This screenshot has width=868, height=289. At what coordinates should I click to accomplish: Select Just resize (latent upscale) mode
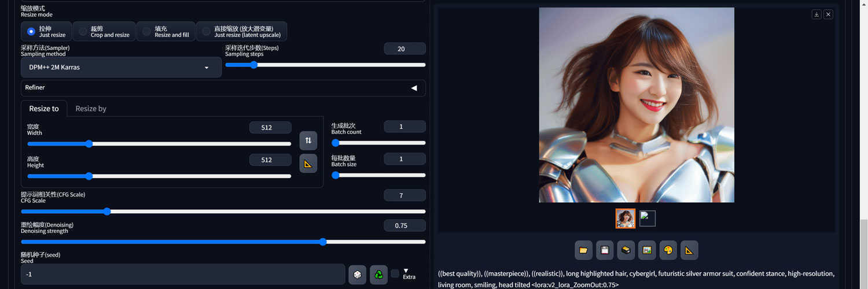(x=242, y=31)
